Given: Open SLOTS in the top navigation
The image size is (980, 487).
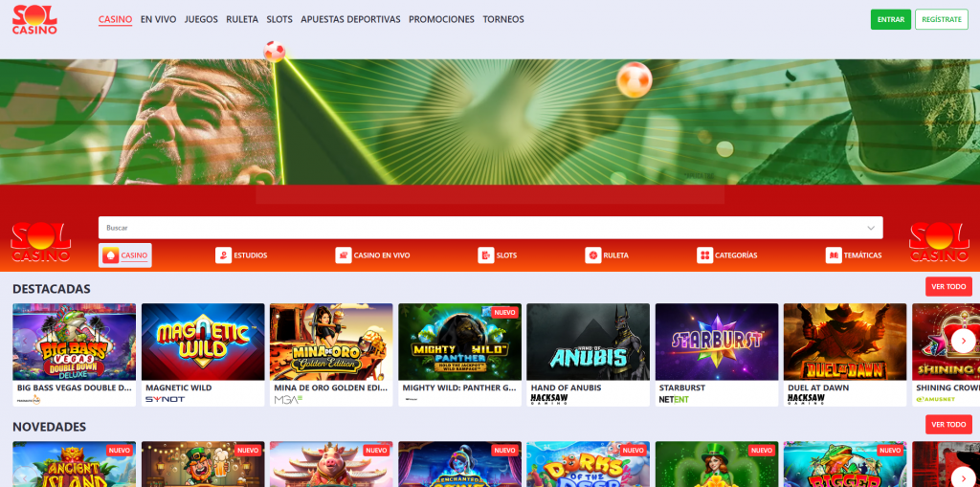Looking at the screenshot, I should pos(279,19).
